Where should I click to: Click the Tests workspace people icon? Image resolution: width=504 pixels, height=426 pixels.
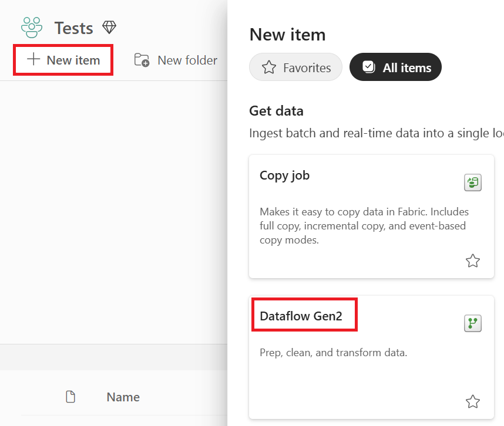tap(32, 27)
